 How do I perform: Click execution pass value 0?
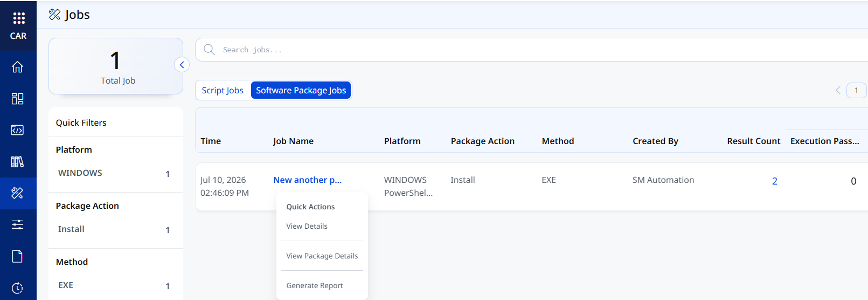[x=853, y=181]
